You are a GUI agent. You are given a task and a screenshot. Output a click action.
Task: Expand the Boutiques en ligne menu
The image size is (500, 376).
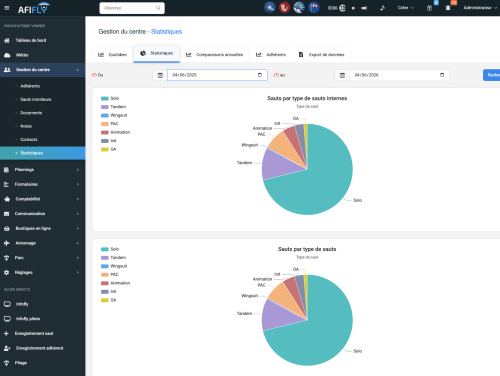click(42, 228)
